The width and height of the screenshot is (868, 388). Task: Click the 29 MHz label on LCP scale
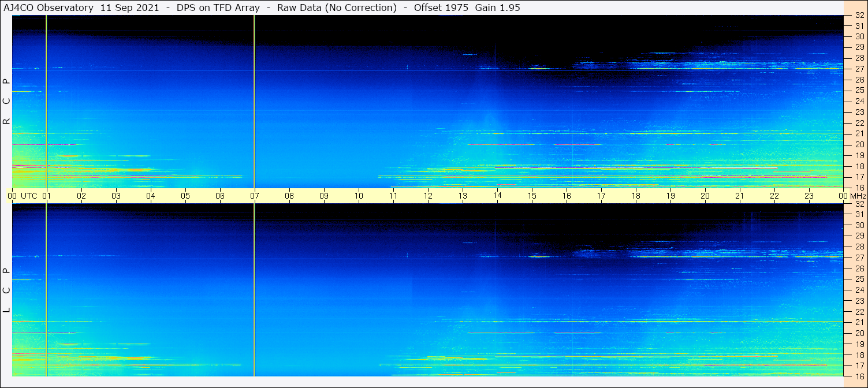pyautogui.click(x=859, y=236)
